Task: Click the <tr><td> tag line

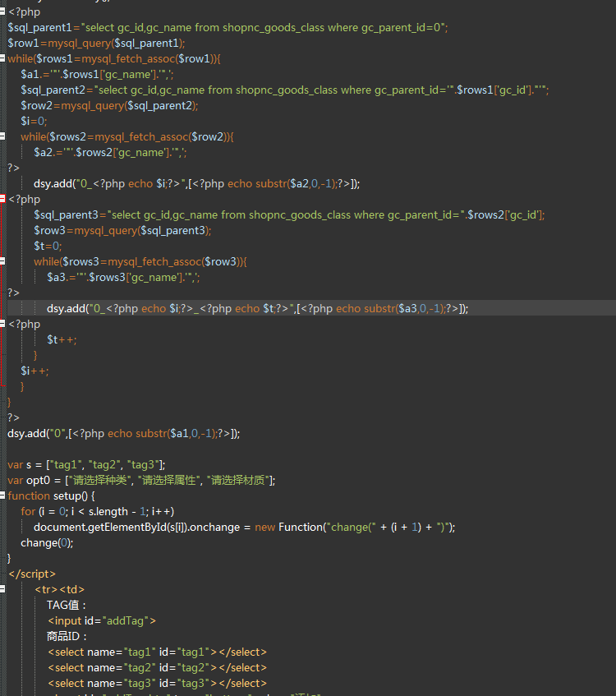Action: pos(59,589)
